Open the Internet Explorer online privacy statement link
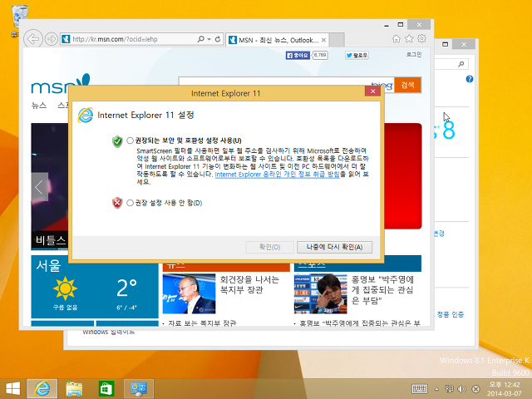The width and height of the screenshot is (532, 399). pyautogui.click(x=277, y=175)
